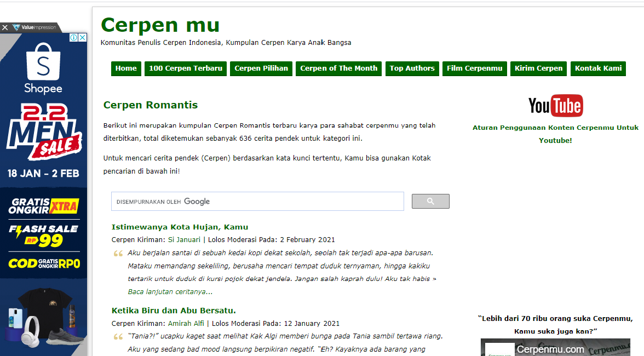Open the Kontak Kami menu item

599,68
